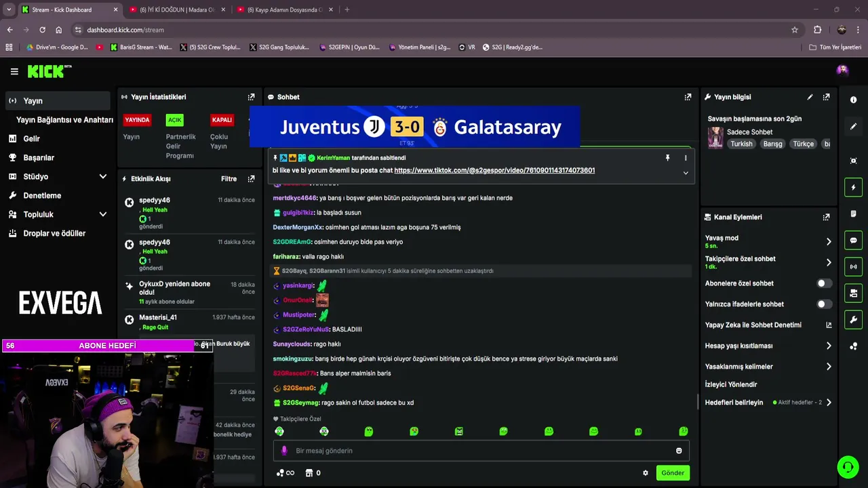This screenshot has width=868, height=488.
Task: Open the pinned message three-dot menu
Action: pyautogui.click(x=686, y=158)
